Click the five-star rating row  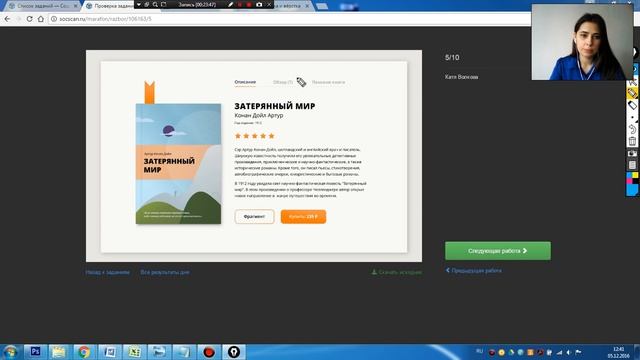tap(255, 136)
